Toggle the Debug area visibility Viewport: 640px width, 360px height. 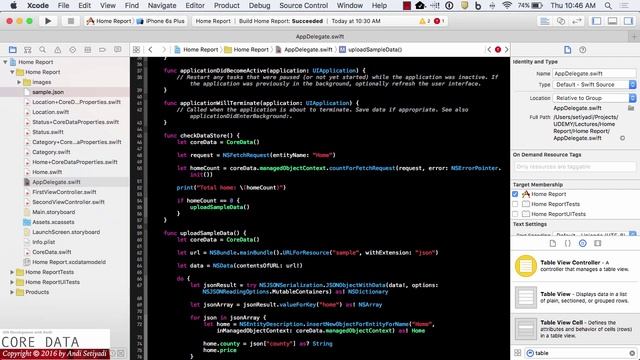[x=612, y=21]
